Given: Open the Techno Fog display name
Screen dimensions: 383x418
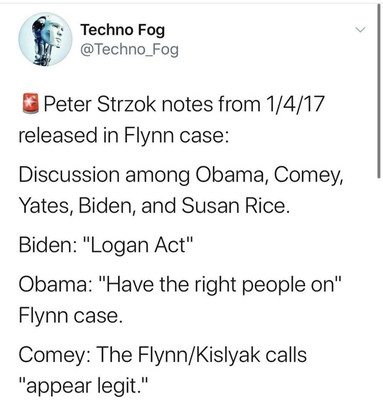Looking at the screenshot, I should 123,30.
